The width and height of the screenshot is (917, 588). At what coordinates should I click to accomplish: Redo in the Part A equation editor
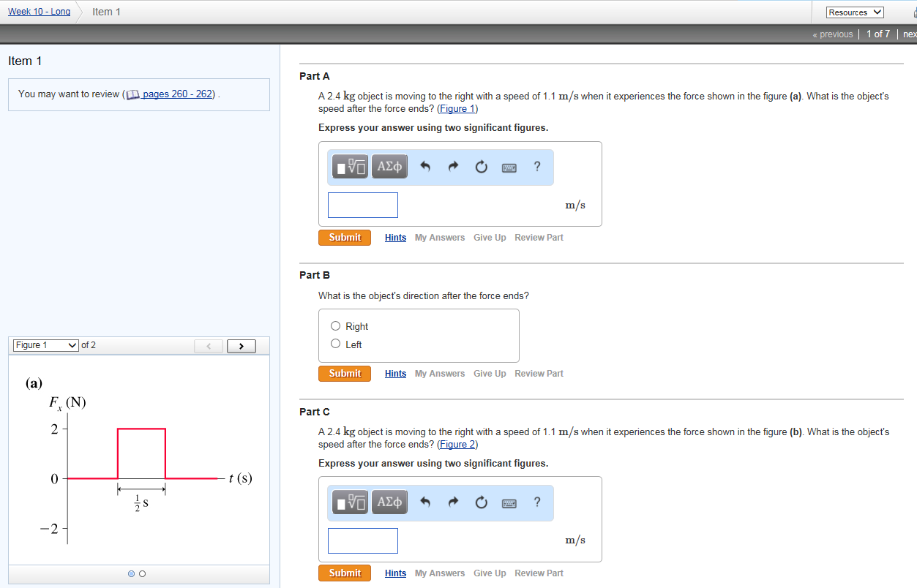click(452, 166)
